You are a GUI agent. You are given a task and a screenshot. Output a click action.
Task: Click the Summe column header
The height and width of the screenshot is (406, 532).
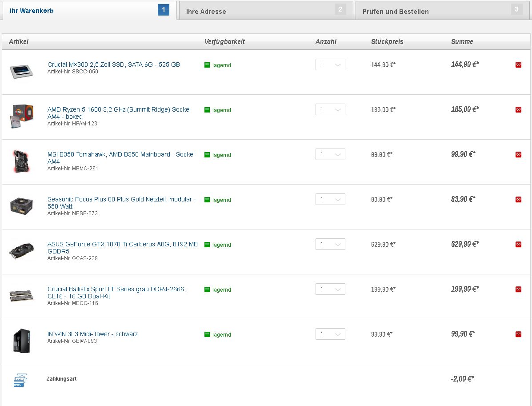(462, 41)
